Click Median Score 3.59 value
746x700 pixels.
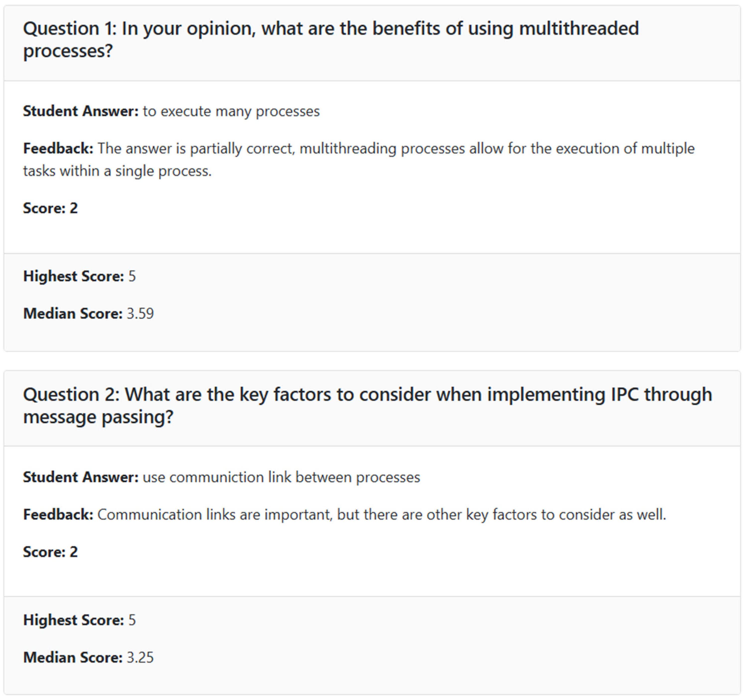[x=140, y=313]
